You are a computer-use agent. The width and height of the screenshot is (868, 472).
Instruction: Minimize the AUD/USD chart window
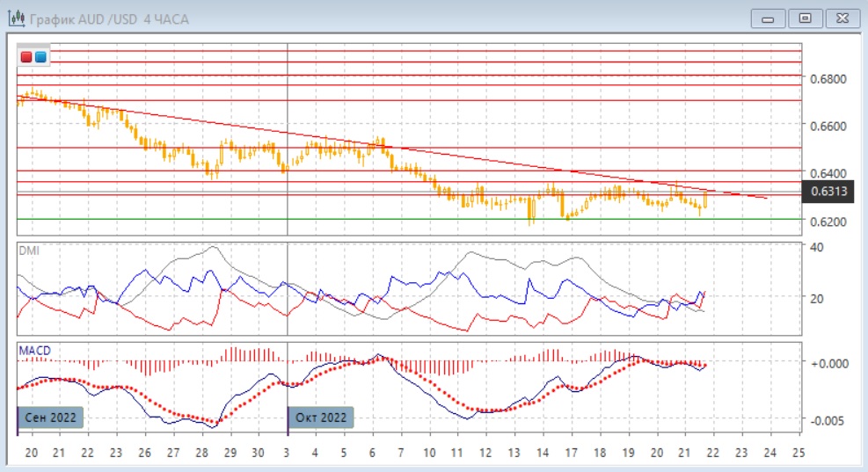point(770,18)
